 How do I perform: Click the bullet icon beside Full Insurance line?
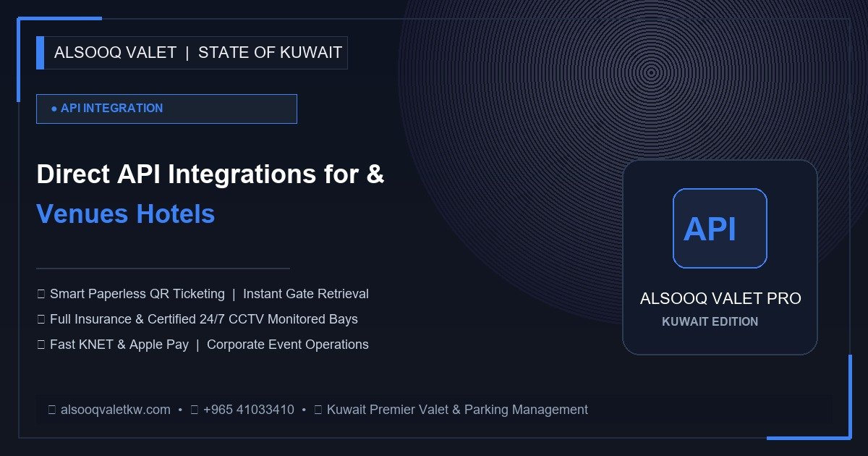pyautogui.click(x=41, y=319)
